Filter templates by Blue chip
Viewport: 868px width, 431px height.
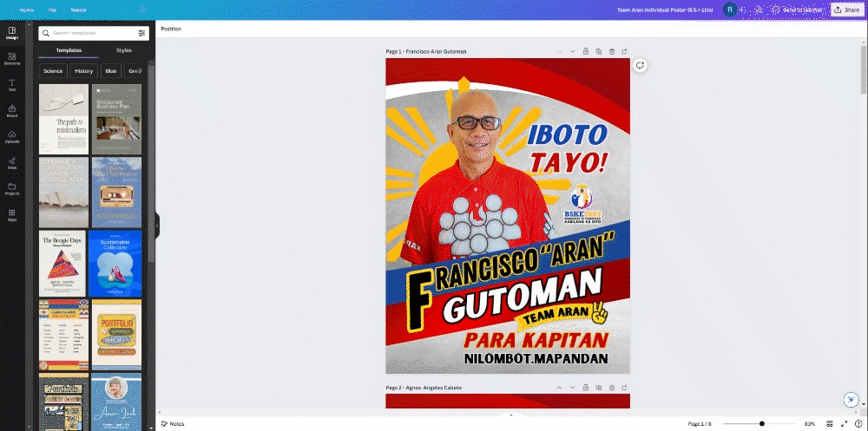(111, 71)
